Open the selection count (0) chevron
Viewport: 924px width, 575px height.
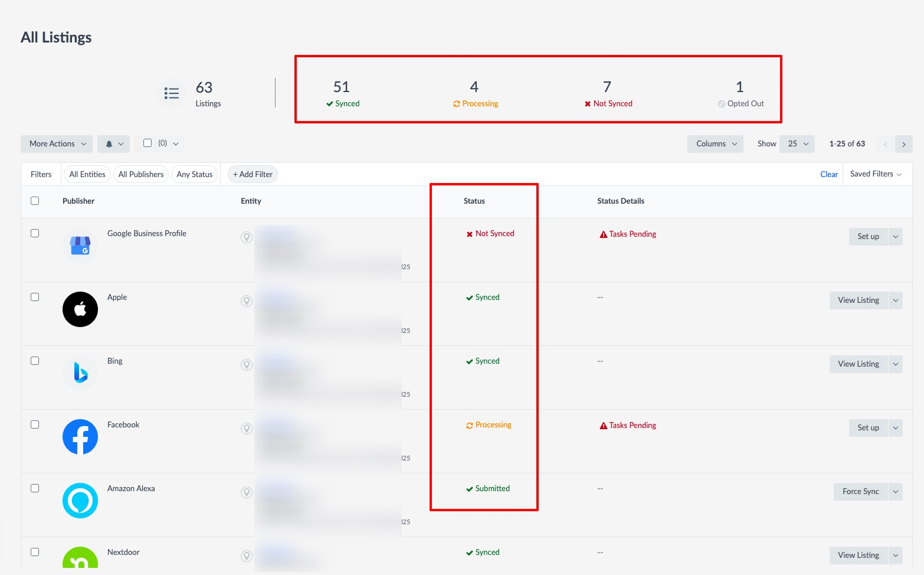click(x=176, y=143)
